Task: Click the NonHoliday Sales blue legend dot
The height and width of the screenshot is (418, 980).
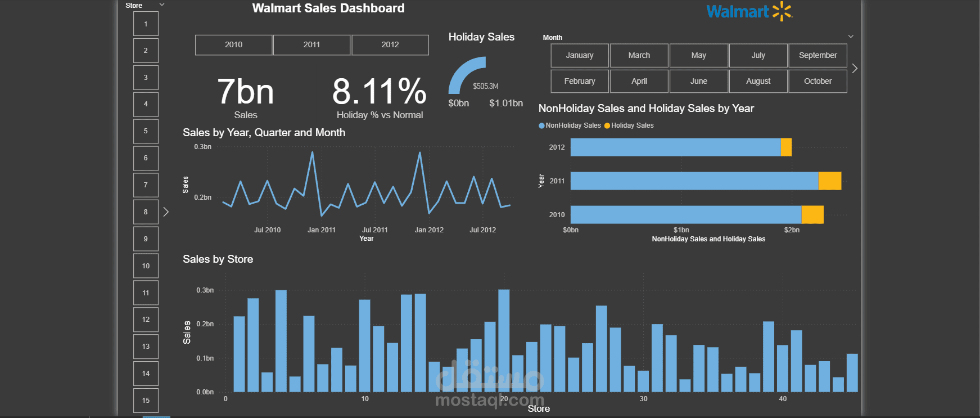Action: 541,125
